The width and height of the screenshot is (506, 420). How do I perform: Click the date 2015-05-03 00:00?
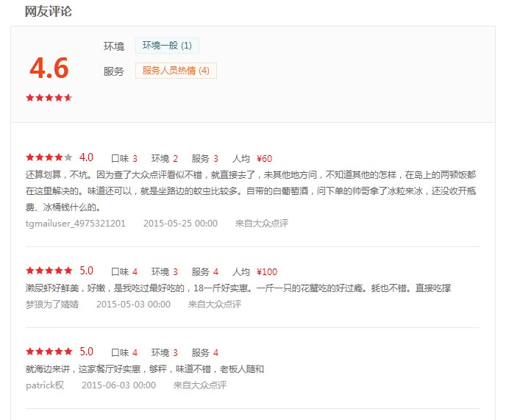(x=133, y=304)
